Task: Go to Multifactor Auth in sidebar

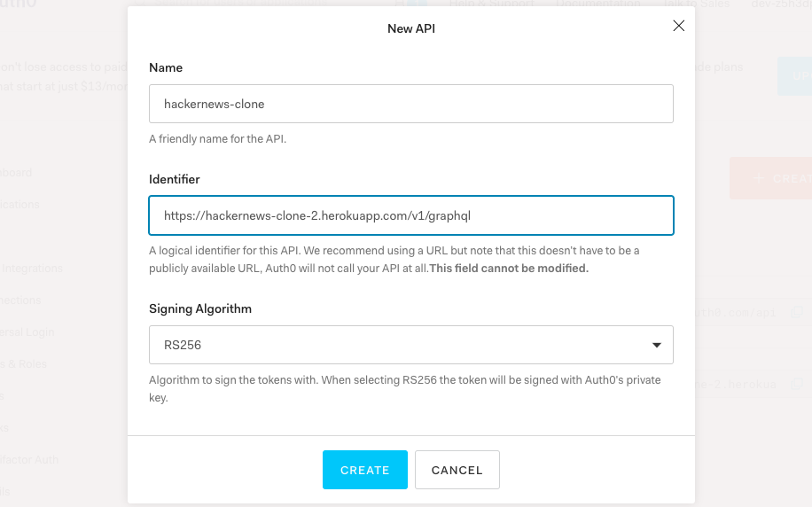Action: [x=29, y=459]
